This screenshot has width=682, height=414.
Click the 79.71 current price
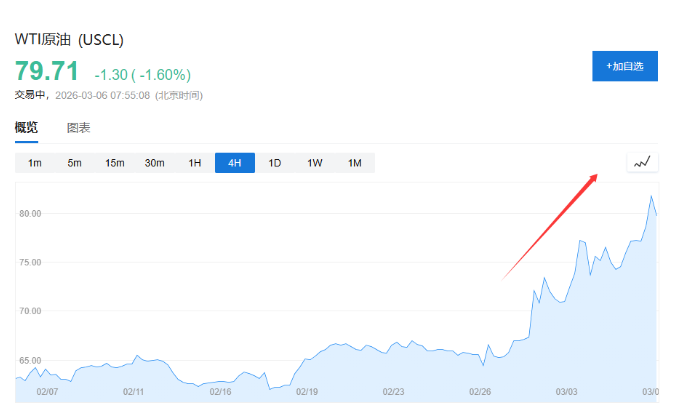pos(46,72)
